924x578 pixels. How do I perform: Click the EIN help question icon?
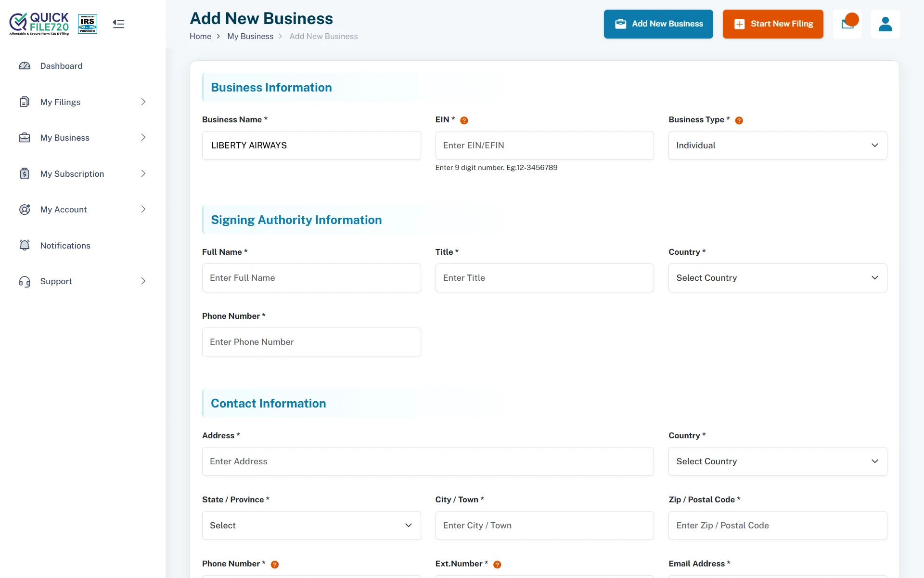(464, 120)
